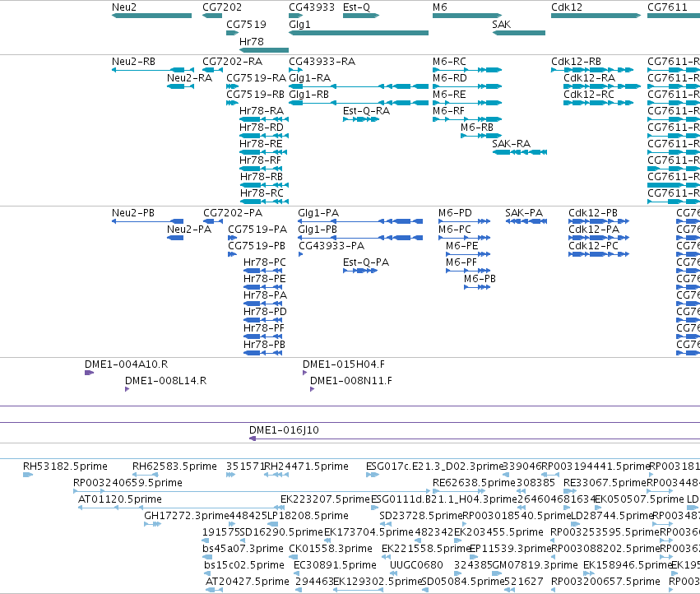
Task: Select the Cdk12-RC transcript label
Action: [589, 95]
